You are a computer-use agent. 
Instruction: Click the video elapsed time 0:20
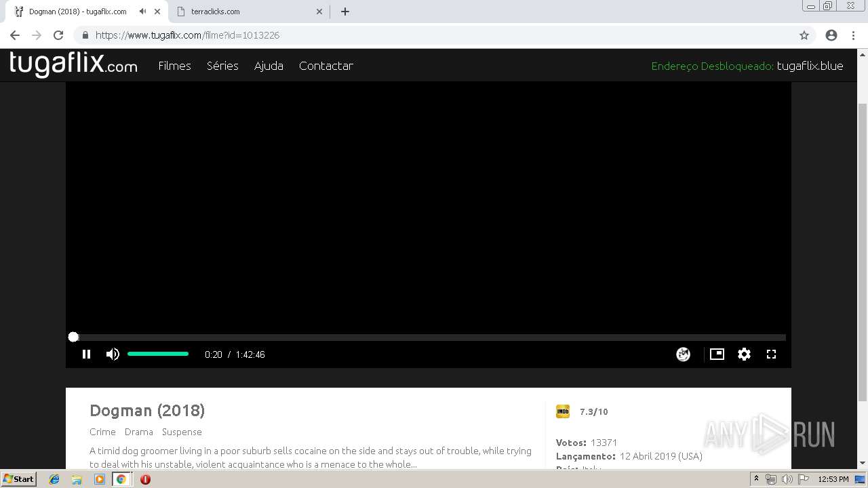point(214,354)
